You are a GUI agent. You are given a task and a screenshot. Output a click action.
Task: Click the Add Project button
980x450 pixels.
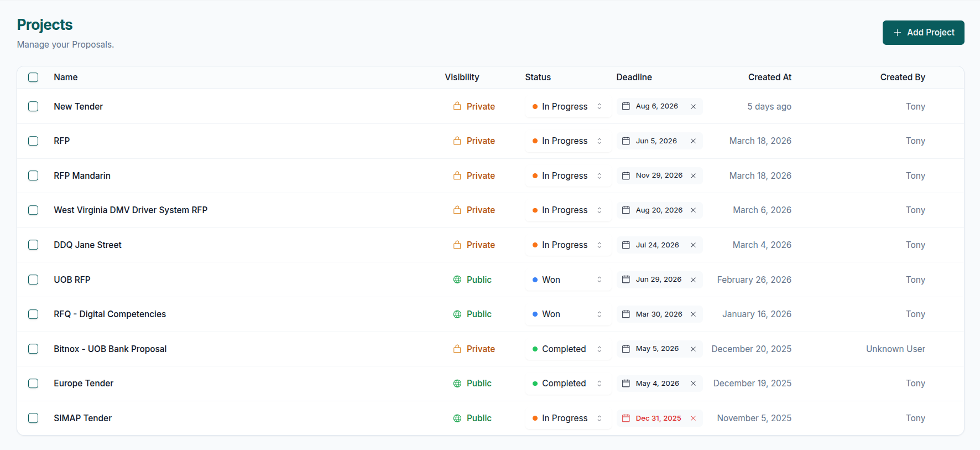click(x=923, y=33)
